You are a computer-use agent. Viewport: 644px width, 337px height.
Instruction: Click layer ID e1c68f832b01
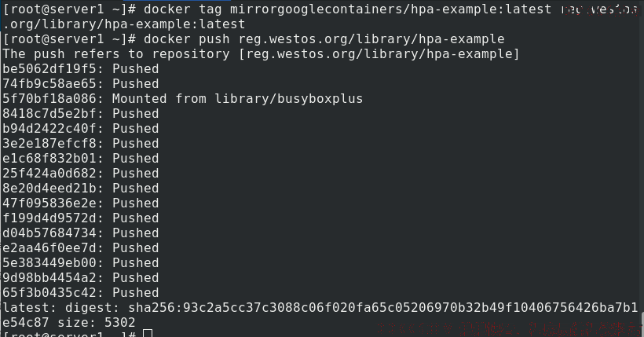tap(49, 158)
